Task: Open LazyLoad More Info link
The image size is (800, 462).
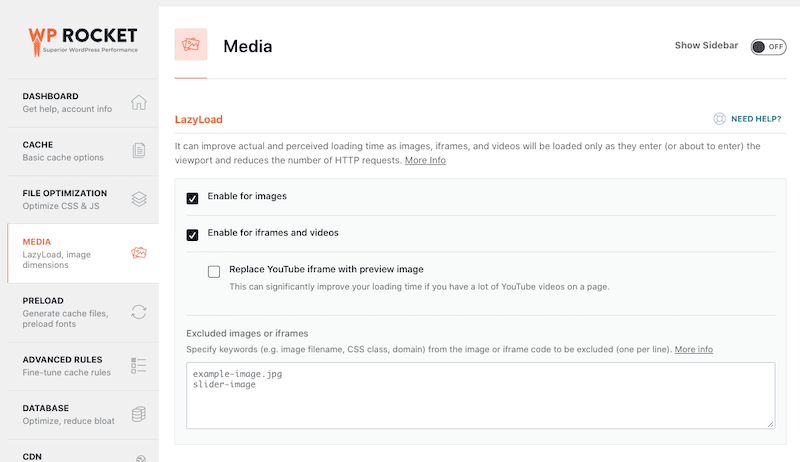Action: (x=425, y=160)
